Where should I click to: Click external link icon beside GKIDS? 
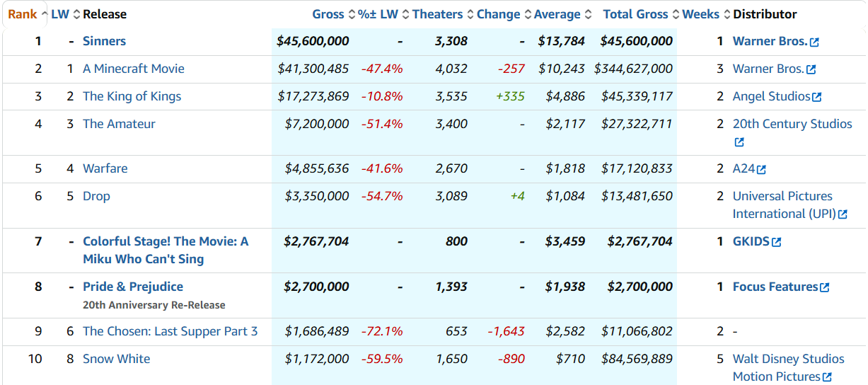[776, 242]
